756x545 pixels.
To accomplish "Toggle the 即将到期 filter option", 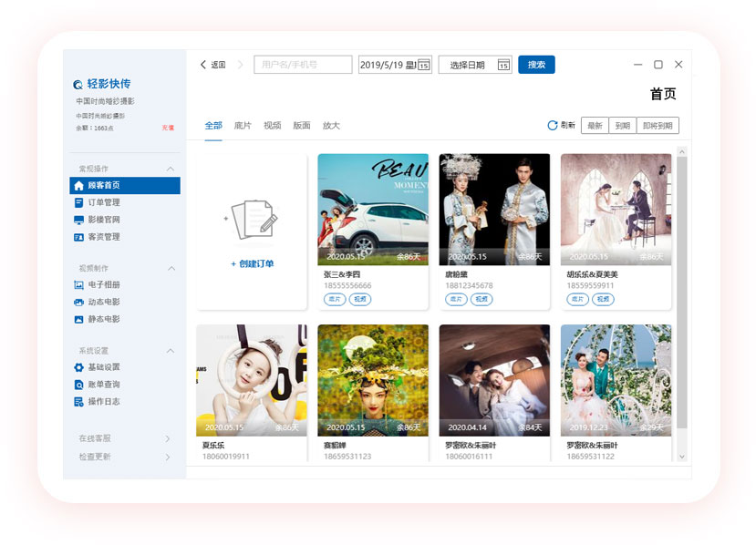I will (657, 126).
